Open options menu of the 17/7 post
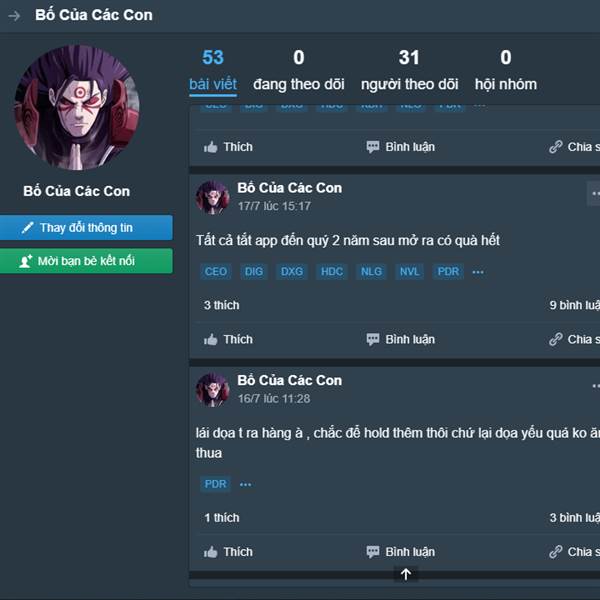This screenshot has height=600, width=600. [594, 194]
